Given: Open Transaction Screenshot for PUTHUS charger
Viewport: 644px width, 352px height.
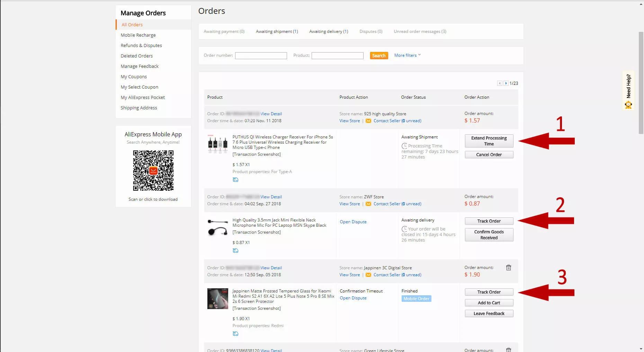Looking at the screenshot, I should pos(257,154).
